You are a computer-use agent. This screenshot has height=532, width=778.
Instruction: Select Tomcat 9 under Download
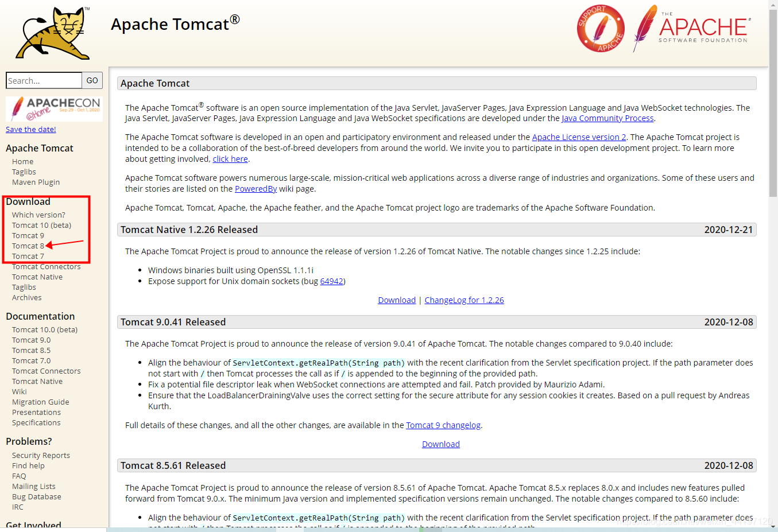(x=28, y=236)
